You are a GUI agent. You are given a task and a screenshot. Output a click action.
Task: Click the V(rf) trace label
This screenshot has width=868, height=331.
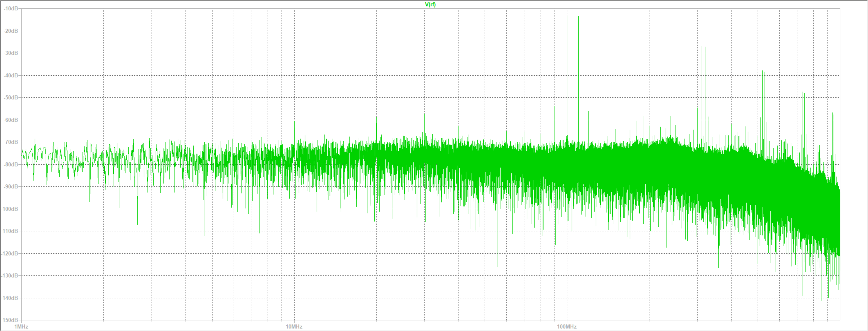click(430, 4)
